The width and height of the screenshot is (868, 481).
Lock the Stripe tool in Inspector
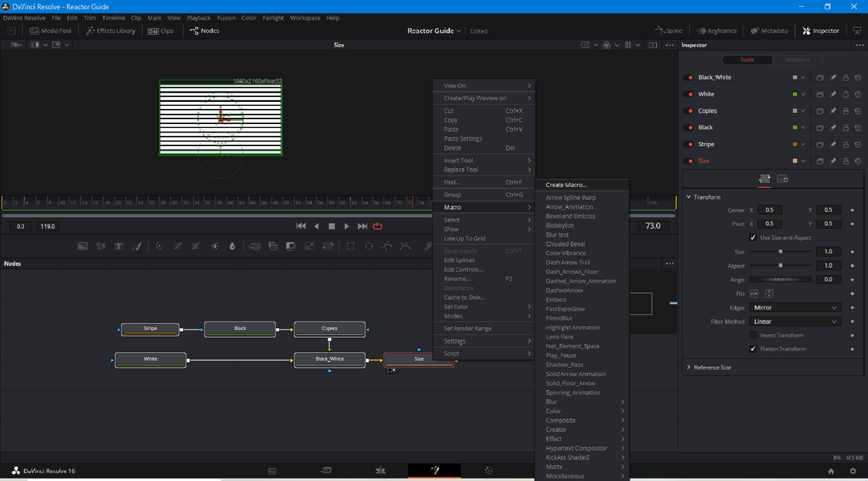pos(845,145)
